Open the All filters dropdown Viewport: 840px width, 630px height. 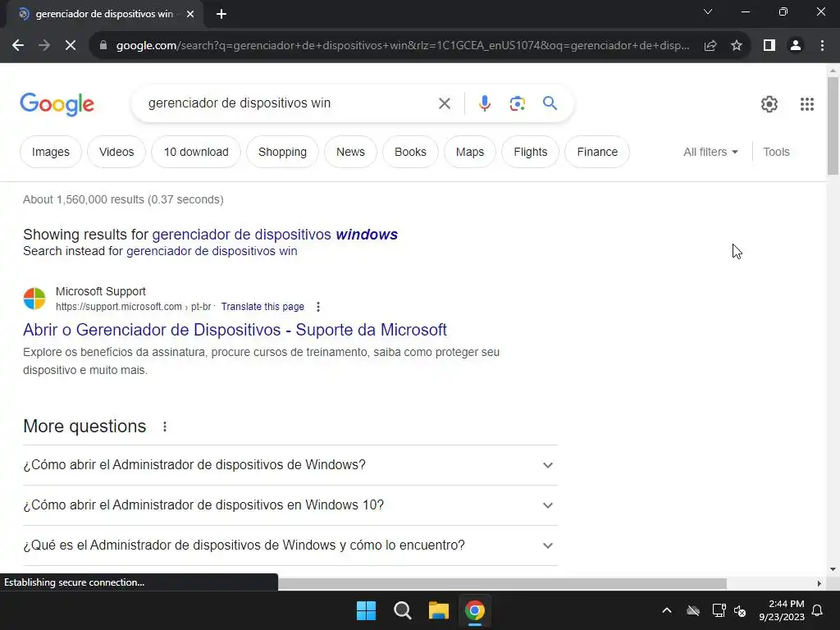pyautogui.click(x=711, y=152)
